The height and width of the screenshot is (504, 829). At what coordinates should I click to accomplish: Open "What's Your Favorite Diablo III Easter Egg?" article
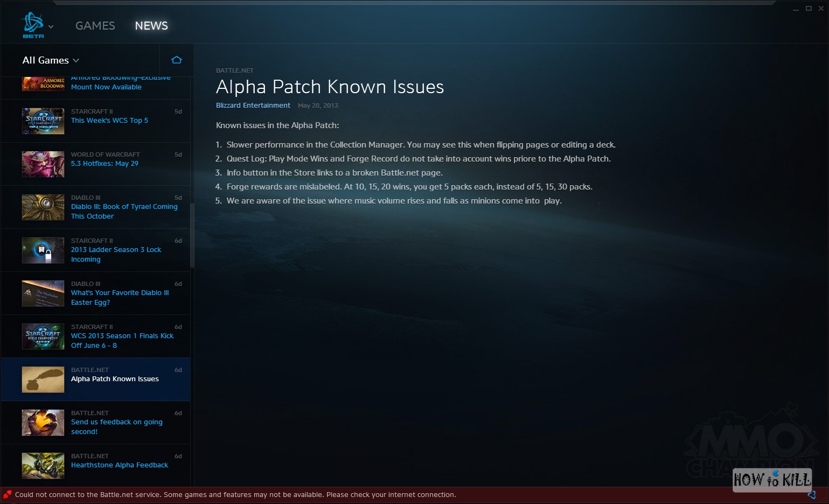click(120, 297)
